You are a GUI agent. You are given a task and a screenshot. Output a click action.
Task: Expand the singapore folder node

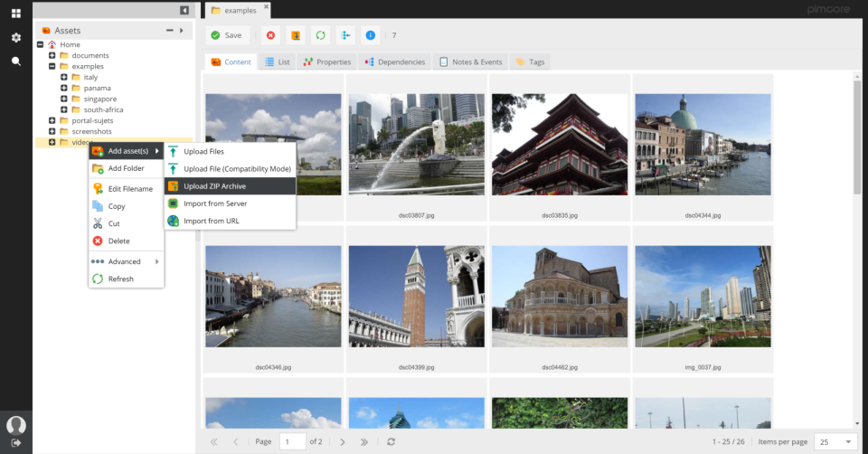64,99
